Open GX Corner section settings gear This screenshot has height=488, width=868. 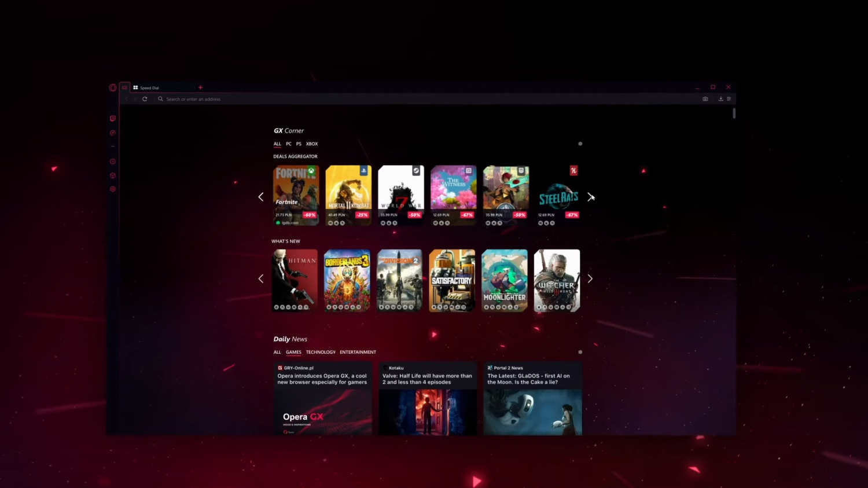click(580, 144)
